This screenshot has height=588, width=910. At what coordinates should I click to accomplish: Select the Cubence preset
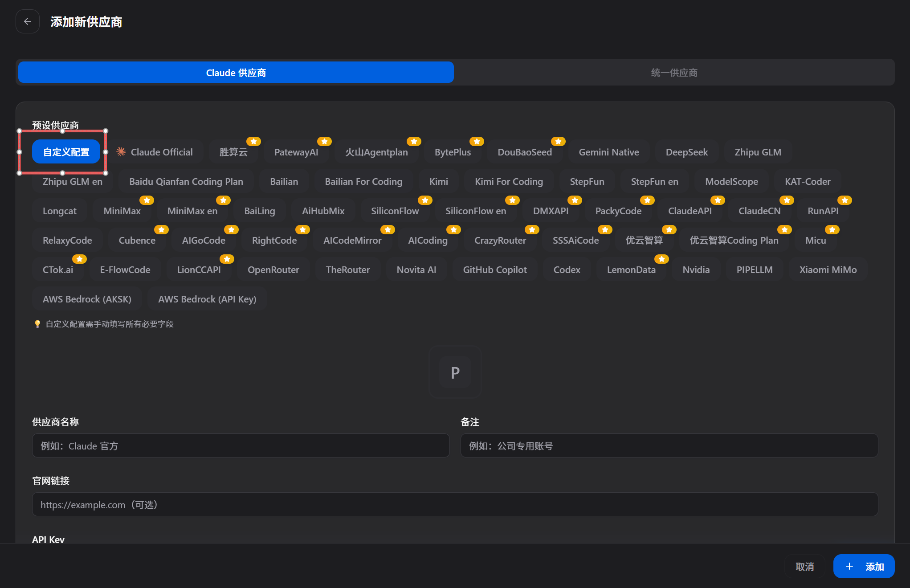pos(137,240)
